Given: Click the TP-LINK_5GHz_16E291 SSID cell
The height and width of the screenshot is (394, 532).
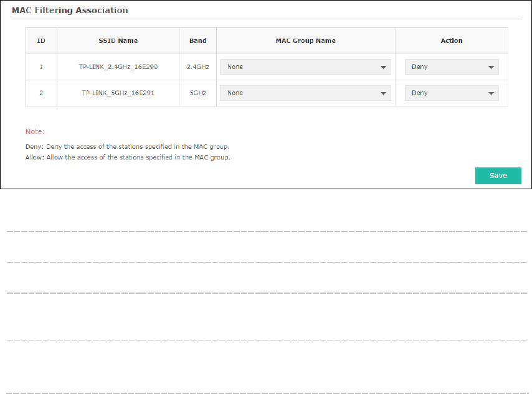Looking at the screenshot, I should tap(118, 93).
